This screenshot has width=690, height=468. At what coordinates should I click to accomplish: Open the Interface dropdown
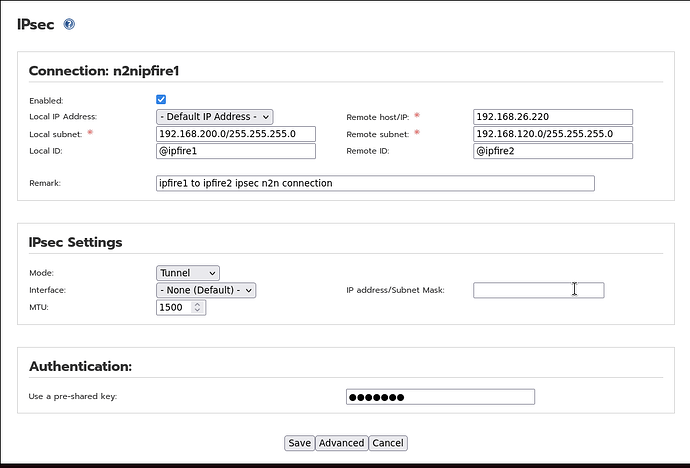coord(206,290)
